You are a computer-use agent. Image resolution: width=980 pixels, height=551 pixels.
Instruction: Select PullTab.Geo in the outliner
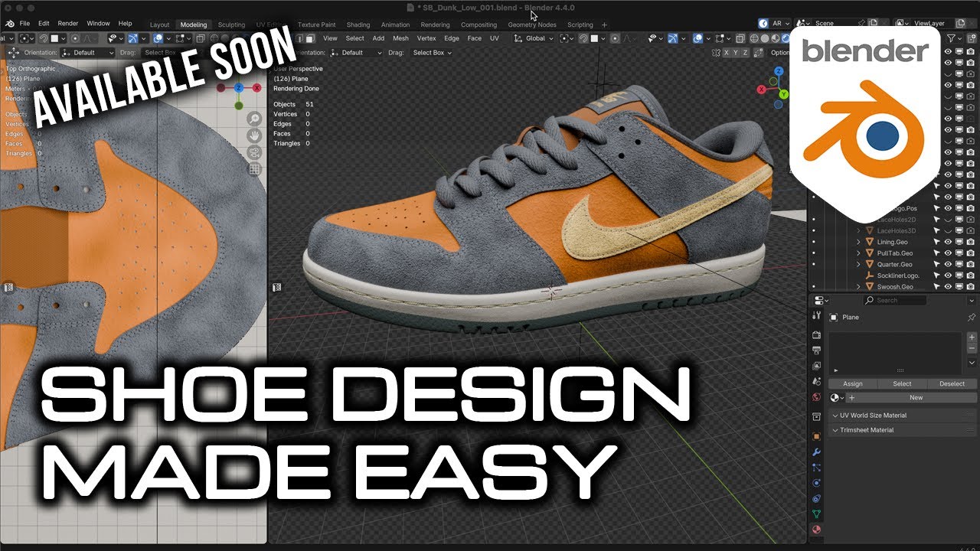click(895, 253)
